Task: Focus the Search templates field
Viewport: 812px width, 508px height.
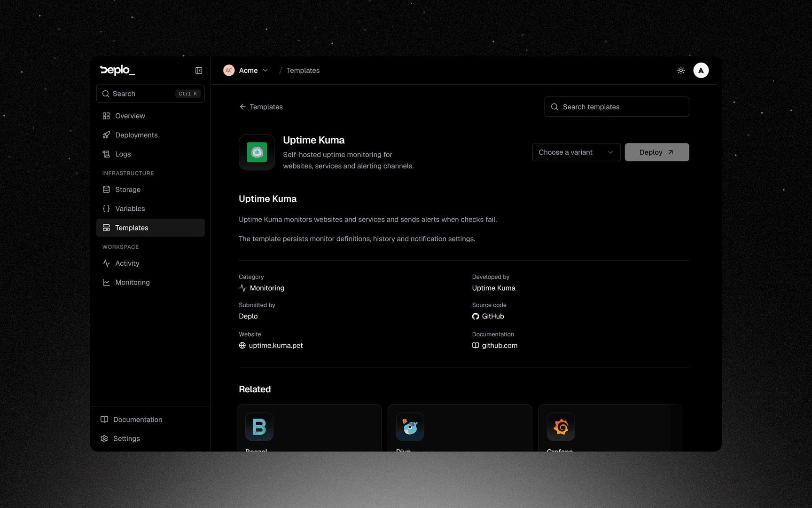Action: (617, 107)
